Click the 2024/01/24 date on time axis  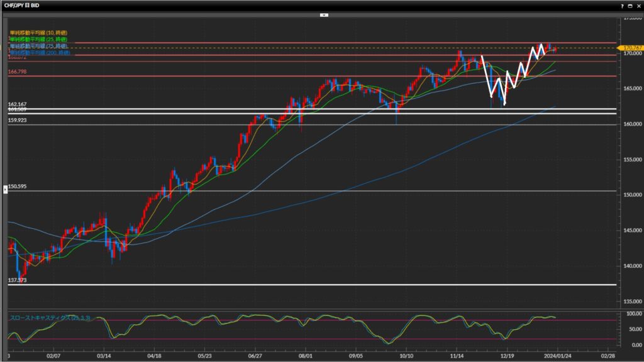point(558,356)
